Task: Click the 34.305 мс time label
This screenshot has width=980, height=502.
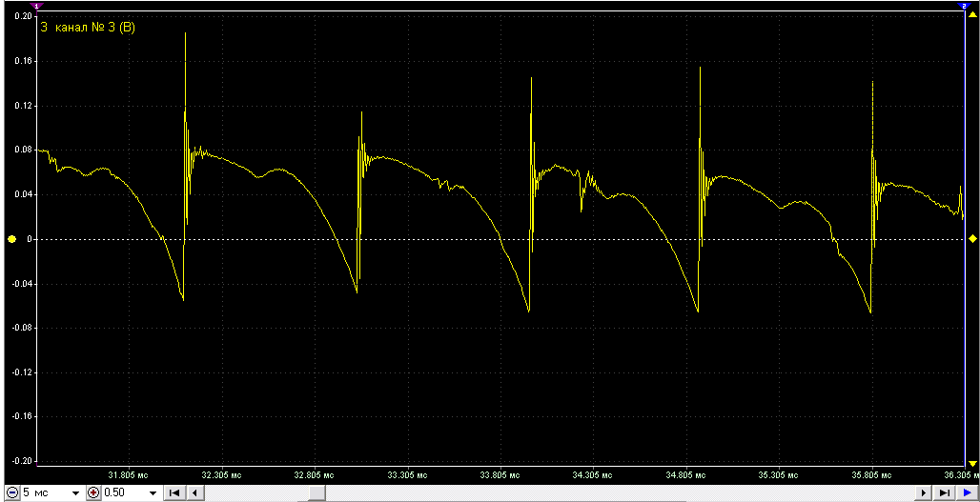Action: pos(592,475)
